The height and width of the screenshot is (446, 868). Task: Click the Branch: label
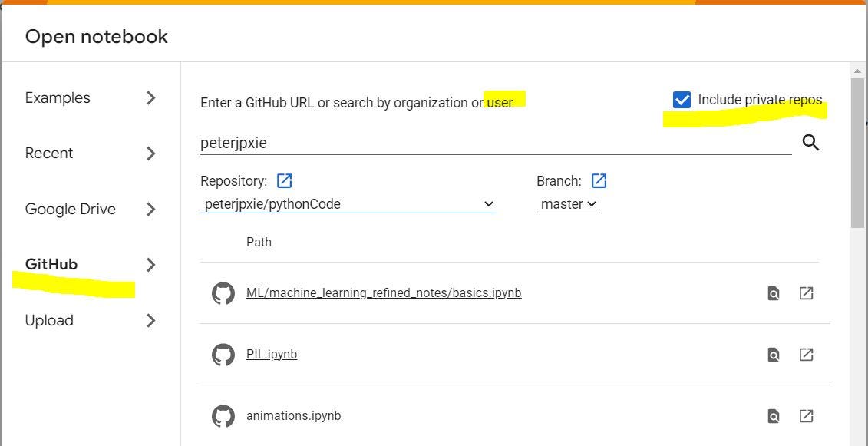559,181
